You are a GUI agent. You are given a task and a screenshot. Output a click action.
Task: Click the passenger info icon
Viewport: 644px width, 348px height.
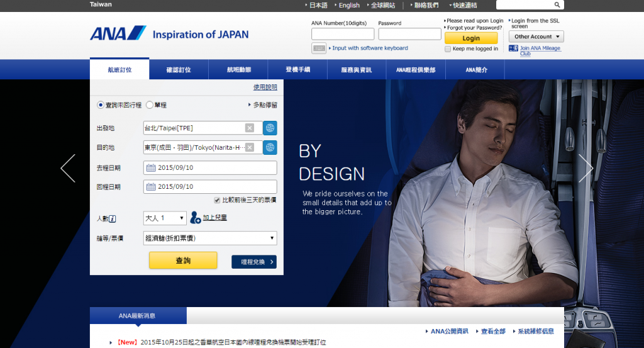(112, 218)
